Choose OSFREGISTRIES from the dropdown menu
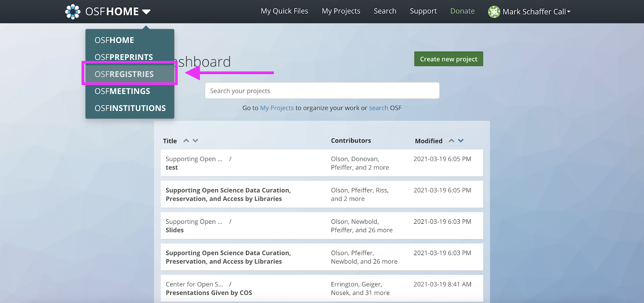The image size is (644, 303). pyautogui.click(x=130, y=74)
